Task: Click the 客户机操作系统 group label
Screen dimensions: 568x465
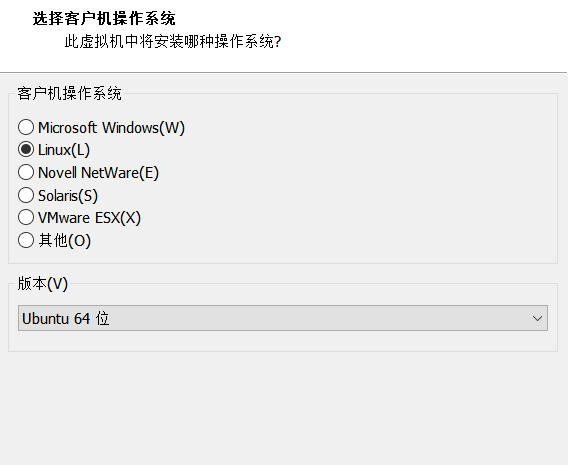Action: (70, 93)
